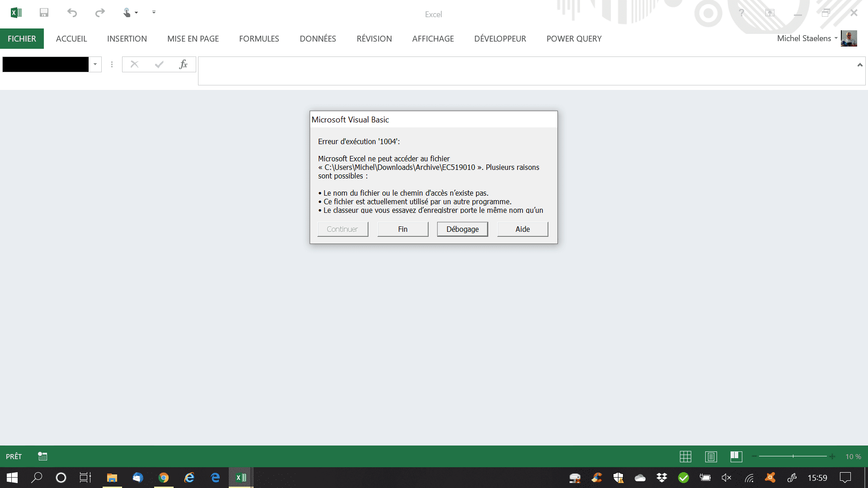Click the Débogage button in error dialog
The height and width of the screenshot is (488, 868).
tap(462, 229)
